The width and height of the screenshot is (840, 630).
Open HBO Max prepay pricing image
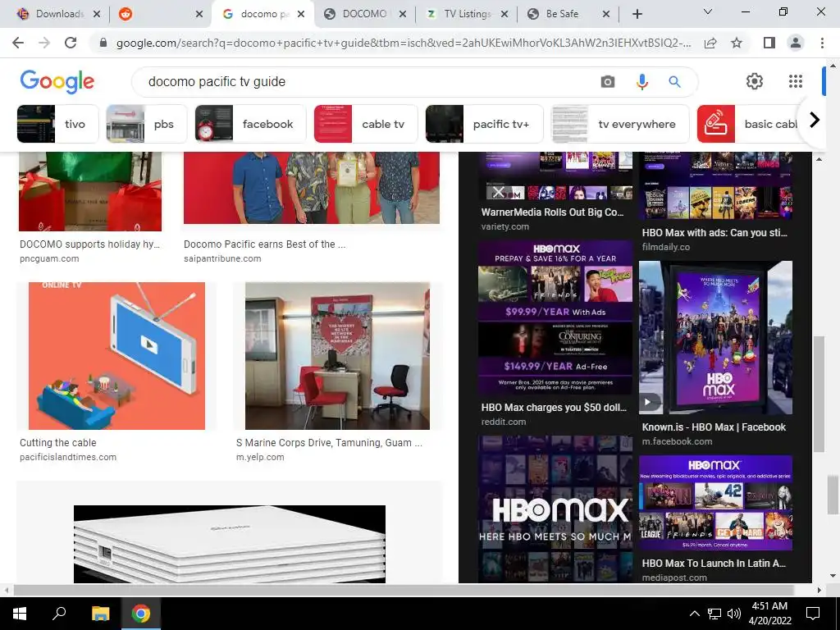555,317
